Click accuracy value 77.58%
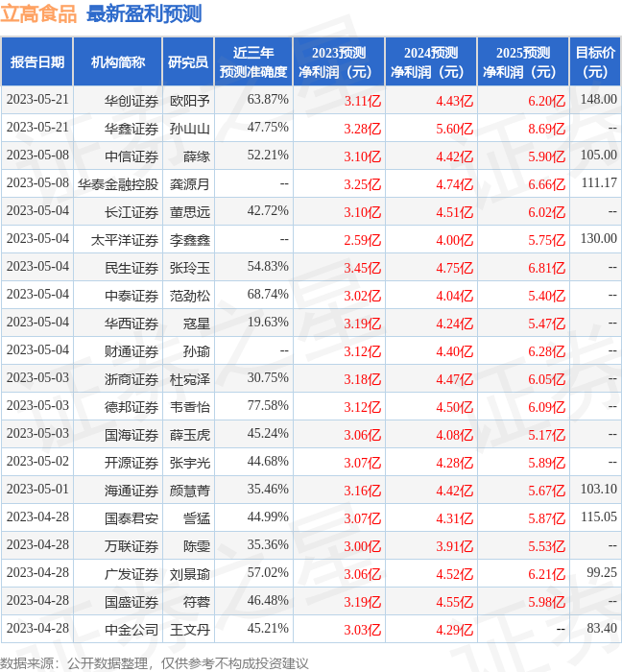622x672 pixels. point(268,405)
